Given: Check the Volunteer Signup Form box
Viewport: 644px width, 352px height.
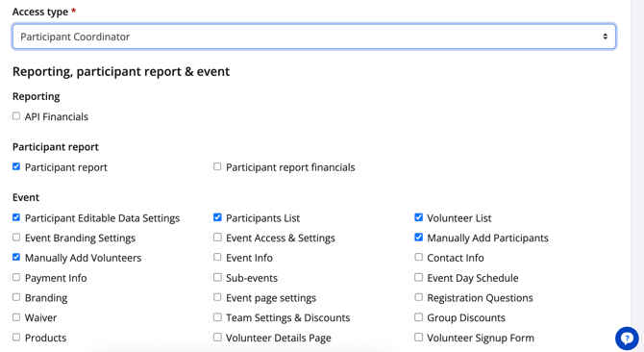Looking at the screenshot, I should pos(418,338).
